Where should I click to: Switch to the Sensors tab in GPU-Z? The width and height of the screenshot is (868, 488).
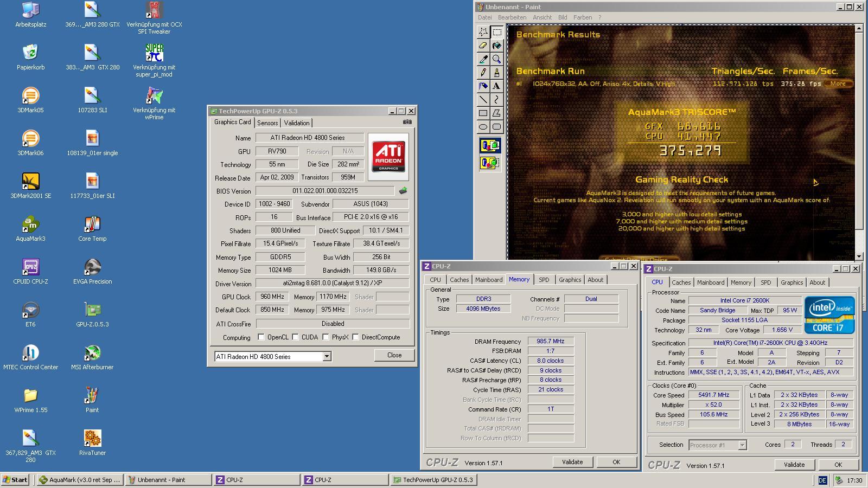click(x=267, y=123)
